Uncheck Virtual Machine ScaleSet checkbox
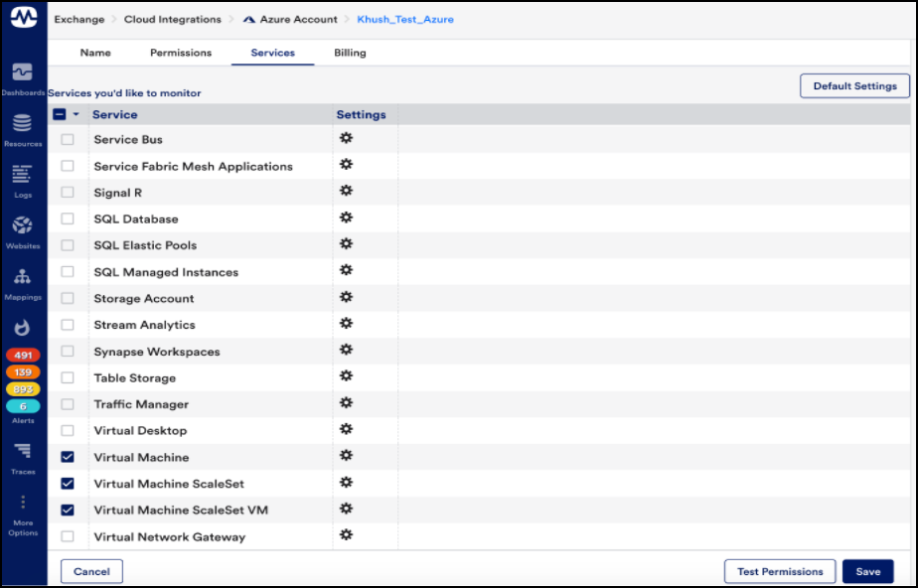The image size is (918, 588). (x=68, y=484)
